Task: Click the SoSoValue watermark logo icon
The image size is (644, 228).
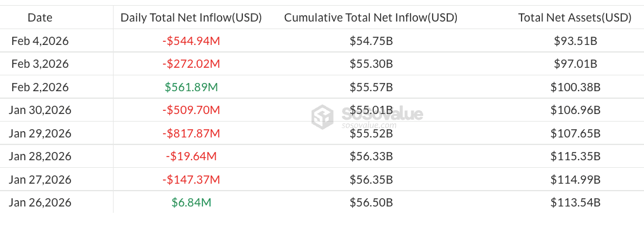Action: coord(322,117)
